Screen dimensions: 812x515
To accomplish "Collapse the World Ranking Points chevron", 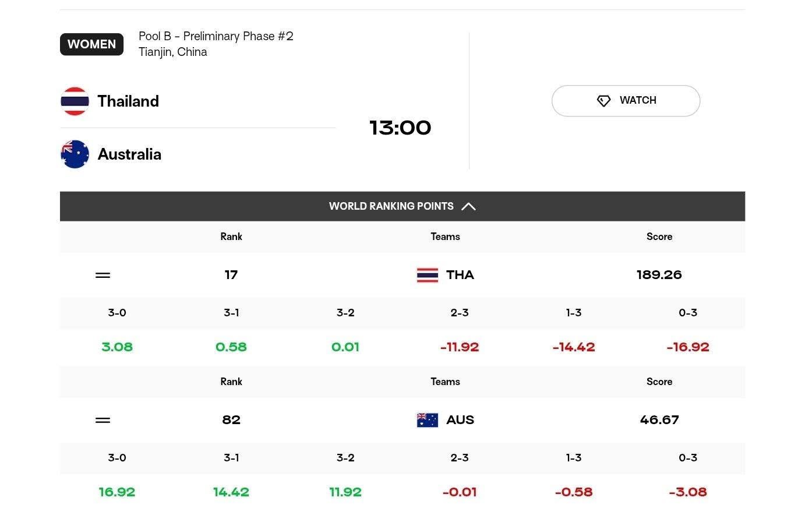I will (468, 206).
